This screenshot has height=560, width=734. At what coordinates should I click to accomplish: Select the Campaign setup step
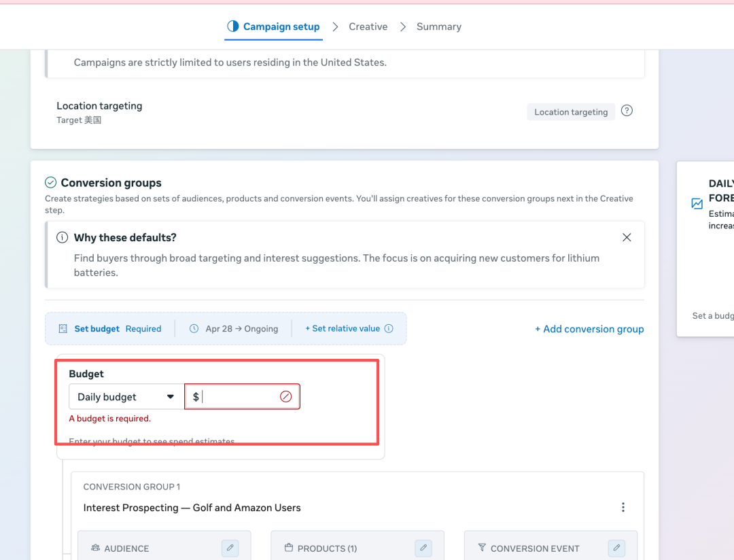[x=273, y=27]
